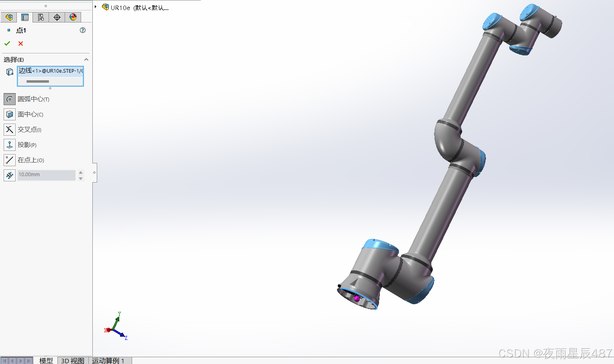
Task: Jump to the last bottom tab with arrow
Action: click(29, 360)
